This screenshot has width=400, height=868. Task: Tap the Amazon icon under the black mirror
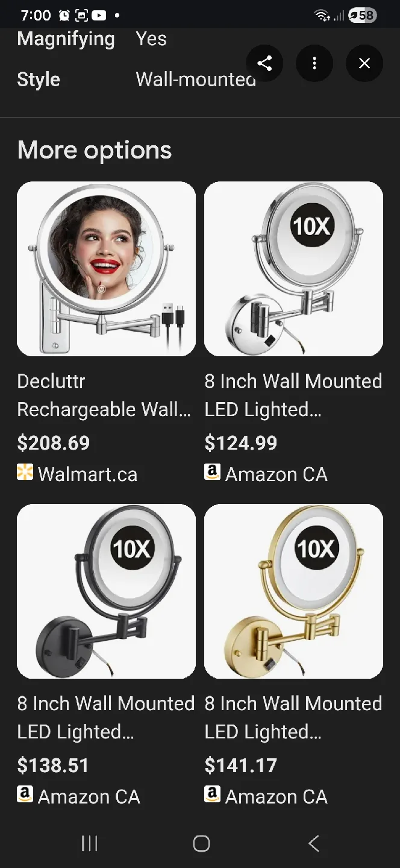pos(25,796)
